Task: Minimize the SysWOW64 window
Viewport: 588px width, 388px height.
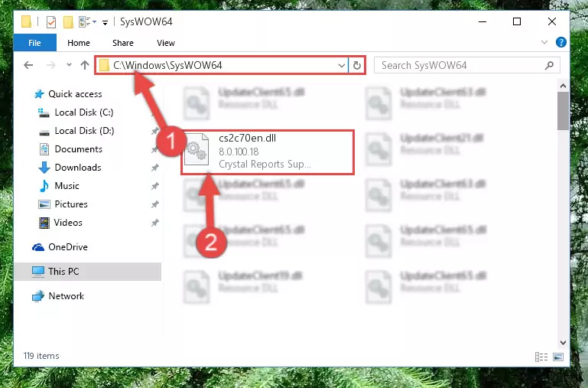Action: pos(482,22)
